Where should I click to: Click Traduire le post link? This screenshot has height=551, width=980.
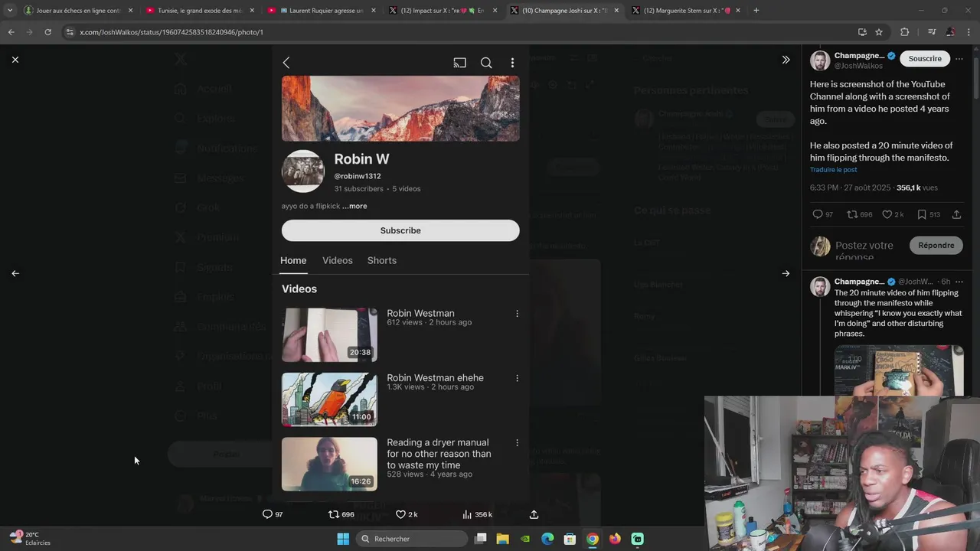pos(833,170)
